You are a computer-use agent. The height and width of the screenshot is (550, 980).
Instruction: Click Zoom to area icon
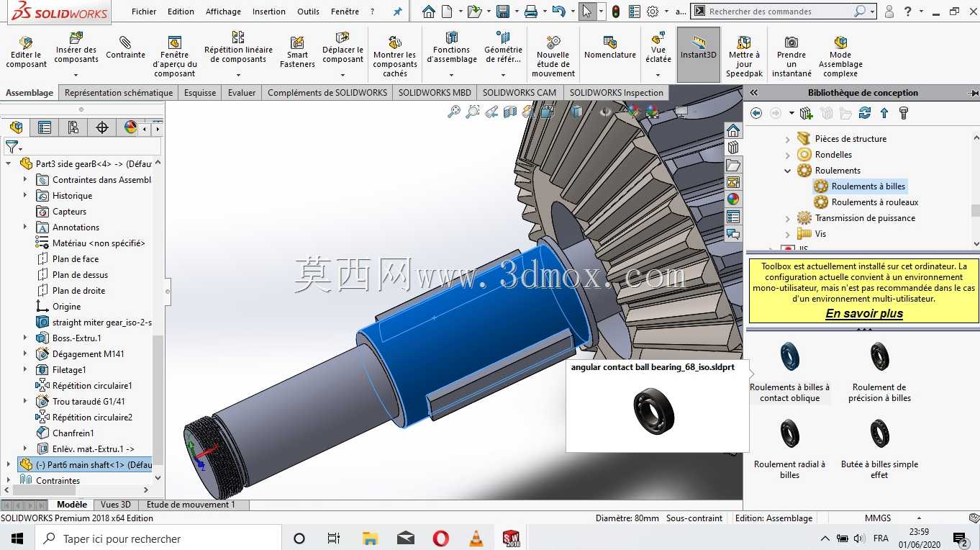pyautogui.click(x=473, y=112)
